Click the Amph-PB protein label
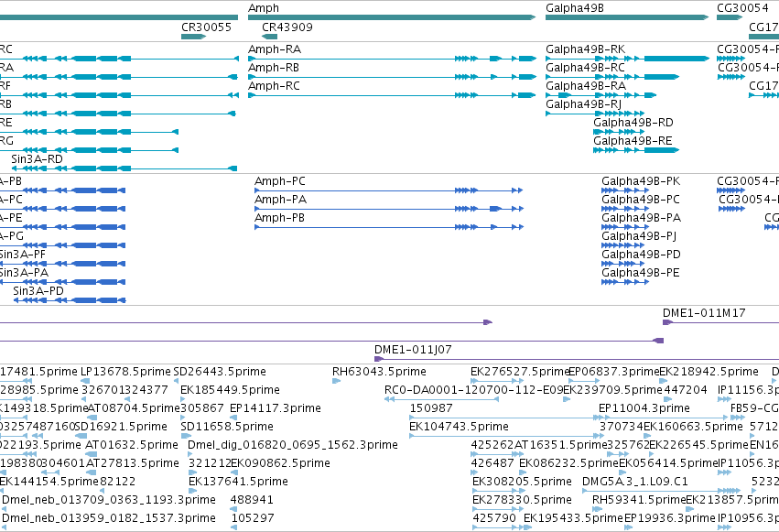779x532 pixels. [x=279, y=218]
